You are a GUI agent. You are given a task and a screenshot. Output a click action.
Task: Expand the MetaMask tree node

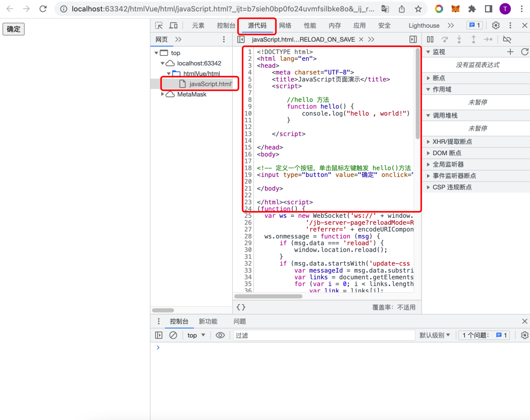coord(163,94)
